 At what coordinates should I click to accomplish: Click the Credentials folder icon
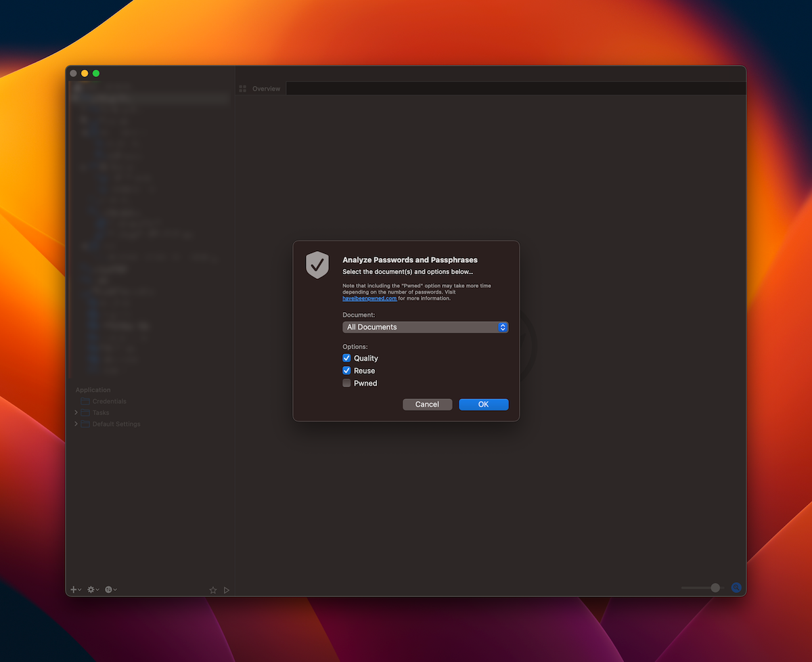click(85, 401)
